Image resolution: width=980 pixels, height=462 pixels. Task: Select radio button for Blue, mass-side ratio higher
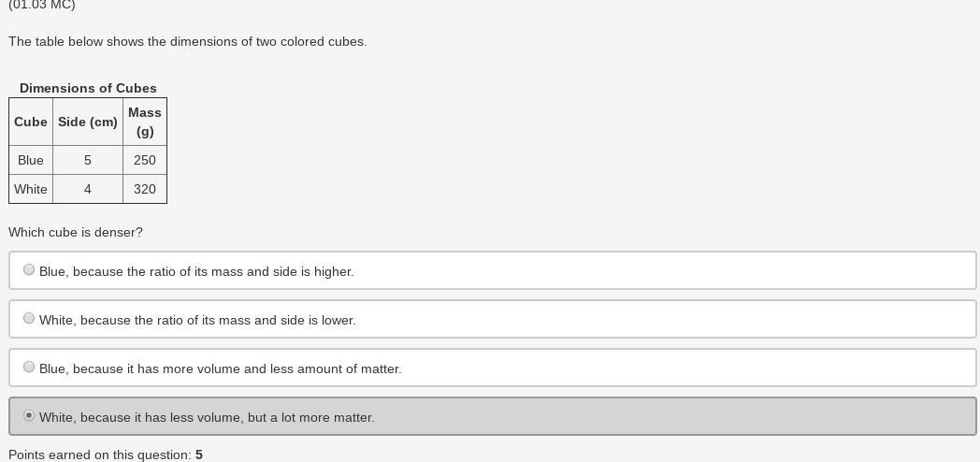(29, 270)
